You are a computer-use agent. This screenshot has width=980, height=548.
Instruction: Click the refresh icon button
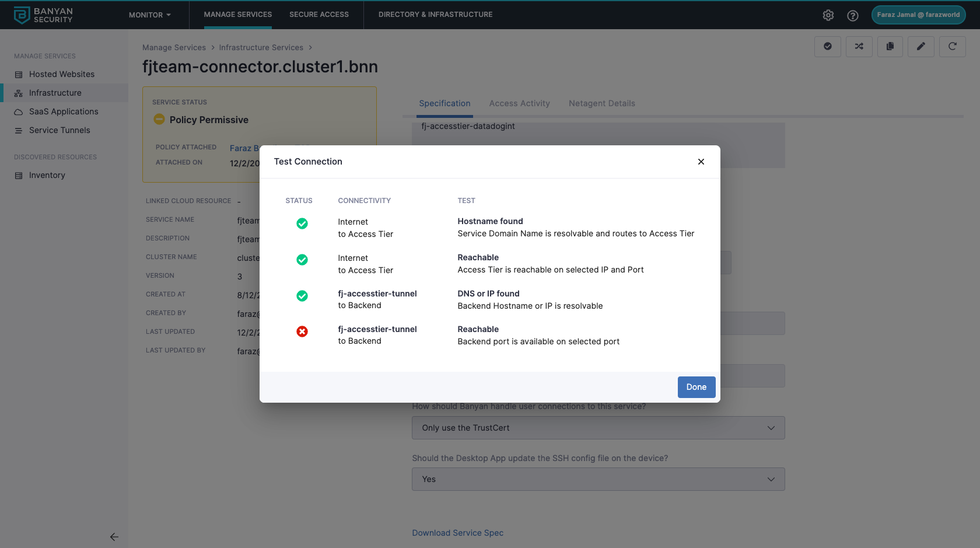pos(952,47)
